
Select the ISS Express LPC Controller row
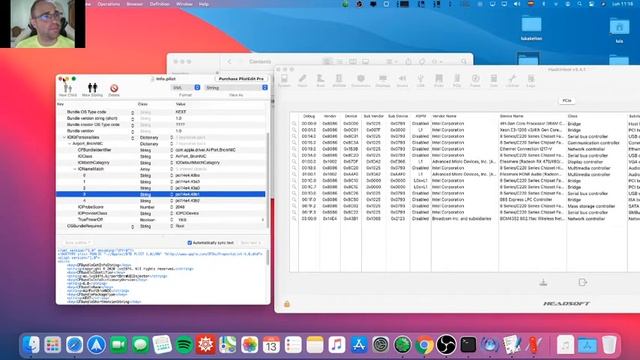(464, 200)
